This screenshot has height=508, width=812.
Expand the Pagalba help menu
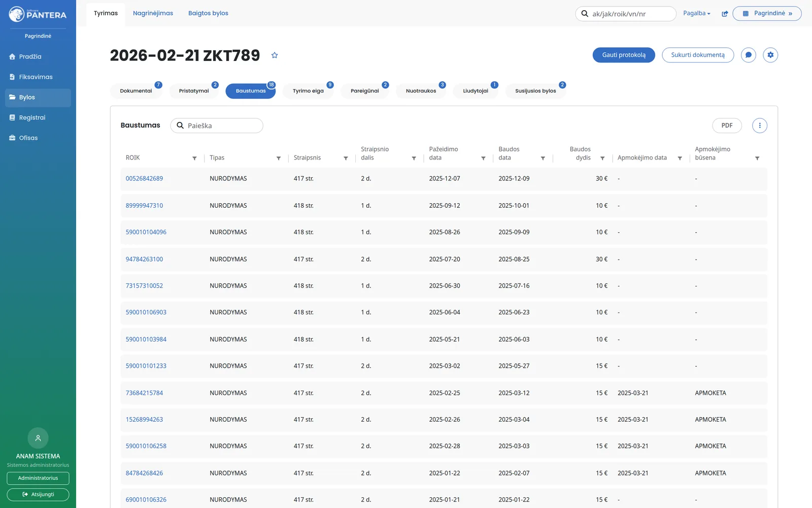click(x=697, y=13)
